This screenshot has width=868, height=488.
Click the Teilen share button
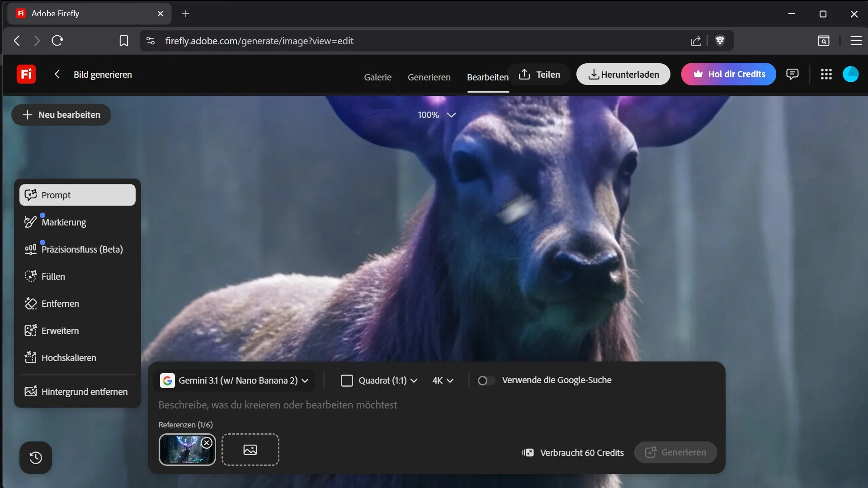coord(539,74)
